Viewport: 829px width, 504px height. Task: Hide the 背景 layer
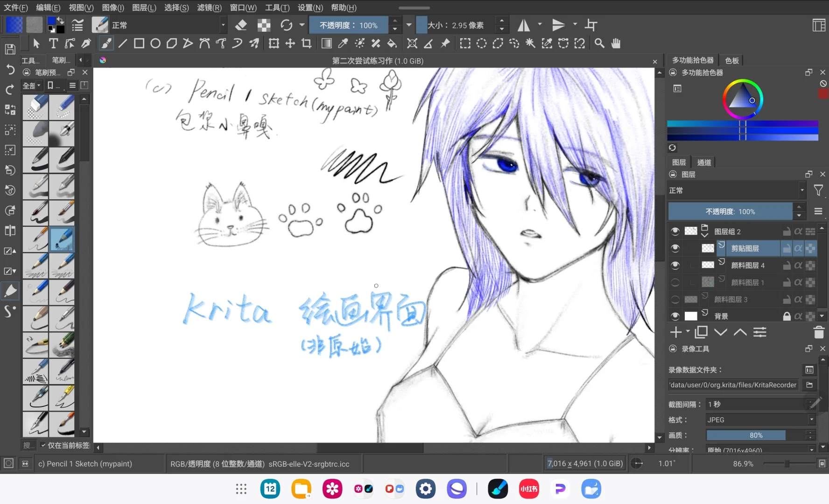click(675, 316)
